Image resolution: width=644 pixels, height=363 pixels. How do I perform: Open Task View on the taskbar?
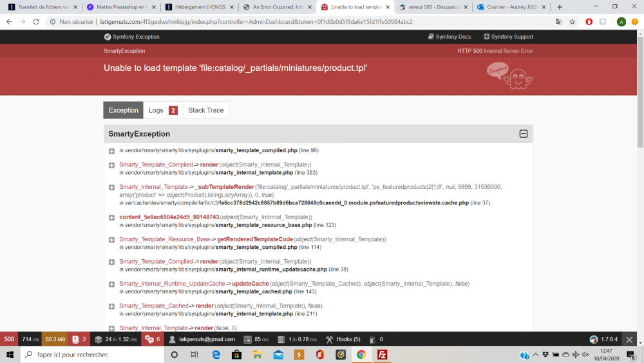[x=194, y=355]
